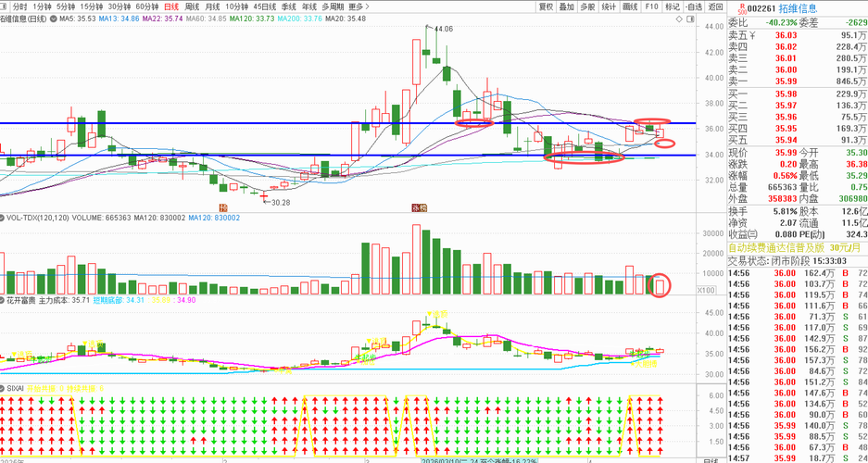Click the 复权 button

[x=546, y=6]
